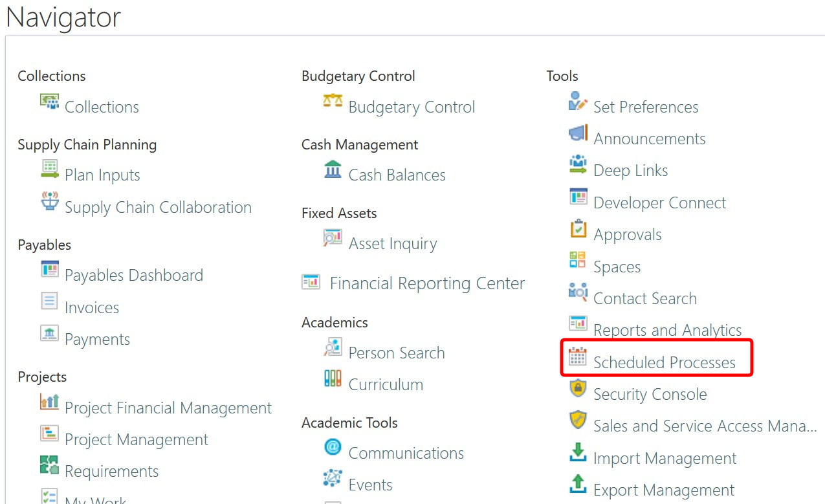Open Set Preferences

pyautogui.click(x=646, y=106)
